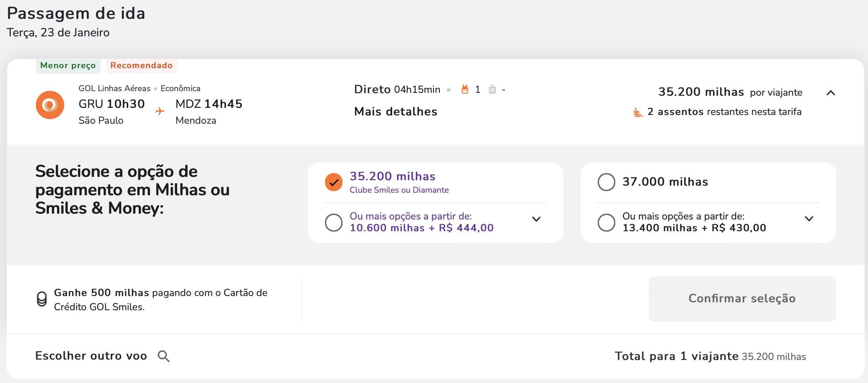Click the orange airplane route icon
Viewport: 868px width, 383px height.
point(160,111)
